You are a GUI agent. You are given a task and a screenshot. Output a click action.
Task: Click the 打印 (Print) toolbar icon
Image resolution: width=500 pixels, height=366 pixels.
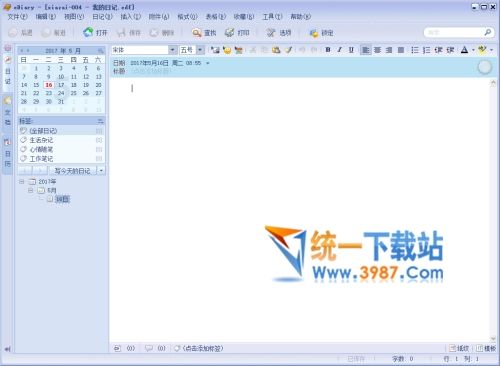[229, 32]
